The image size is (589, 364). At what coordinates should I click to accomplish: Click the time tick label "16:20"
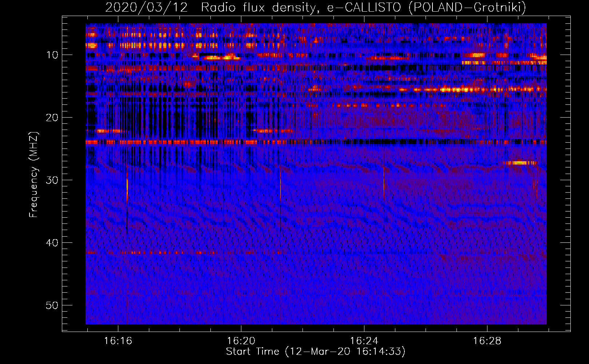(x=241, y=341)
